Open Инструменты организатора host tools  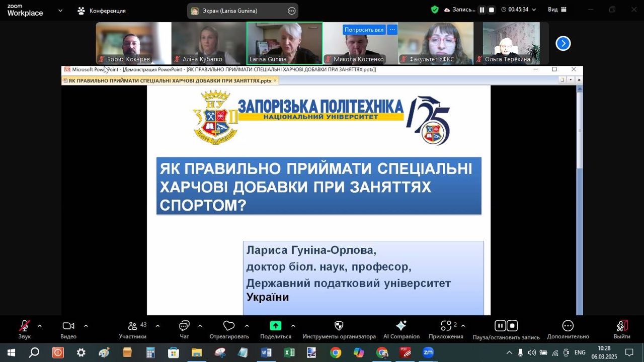(x=339, y=326)
